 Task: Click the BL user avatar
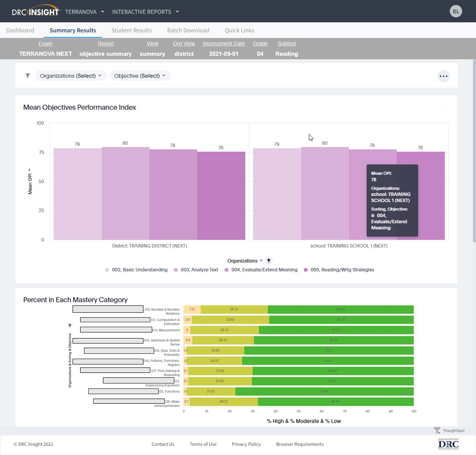pos(456,11)
